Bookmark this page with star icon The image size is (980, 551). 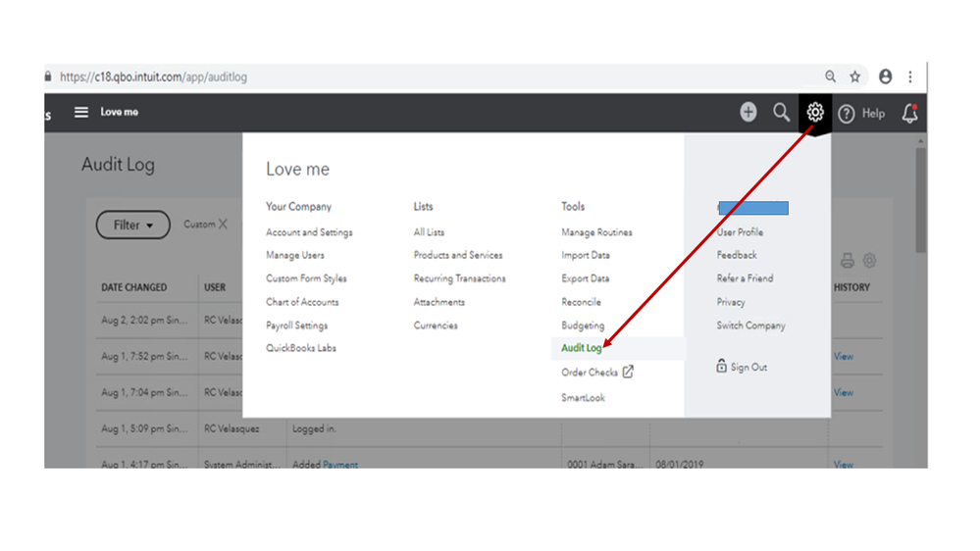(x=855, y=76)
